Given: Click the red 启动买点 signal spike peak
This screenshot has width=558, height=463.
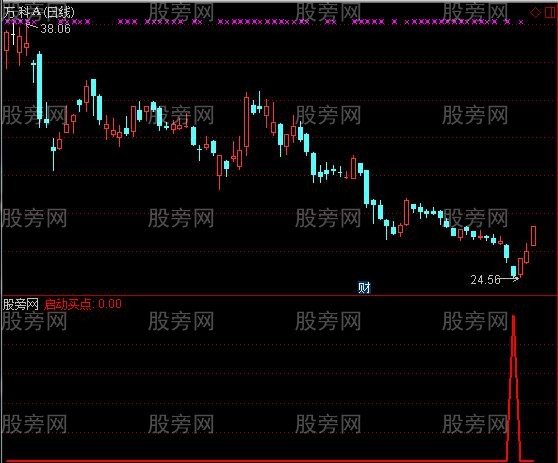Looking at the screenshot, I should (513, 317).
